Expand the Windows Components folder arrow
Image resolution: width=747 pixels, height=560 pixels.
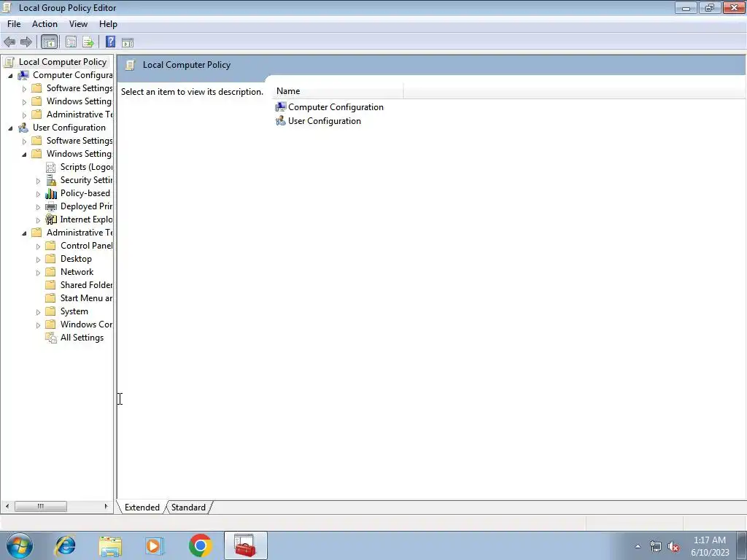[38, 324]
